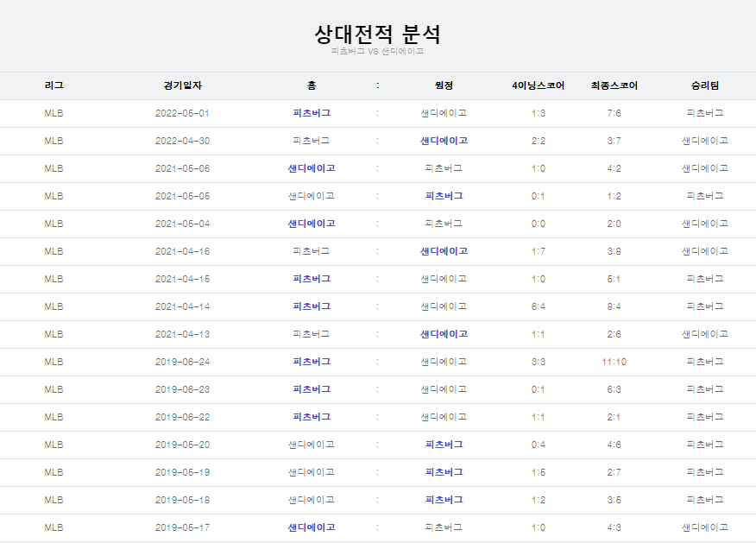Viewport: 756px width, 543px height.
Task: Click away team 샌디에이고 in the 2022-04-30 row
Action: 444,141
